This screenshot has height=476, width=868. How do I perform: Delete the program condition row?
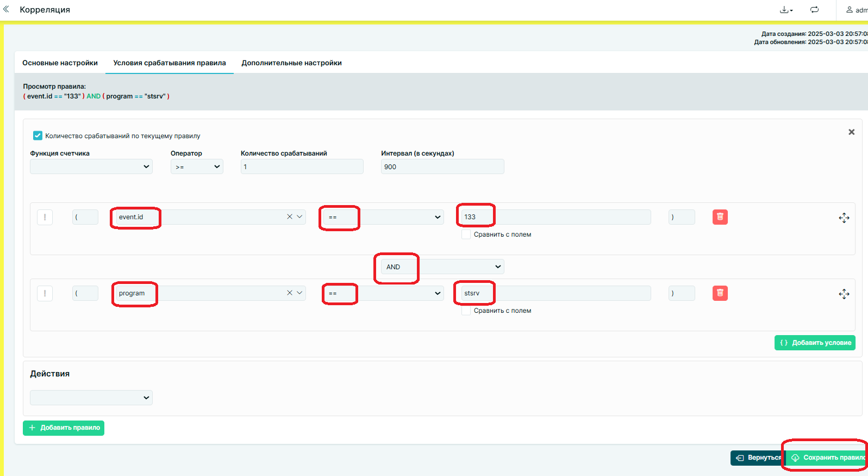pyautogui.click(x=720, y=293)
